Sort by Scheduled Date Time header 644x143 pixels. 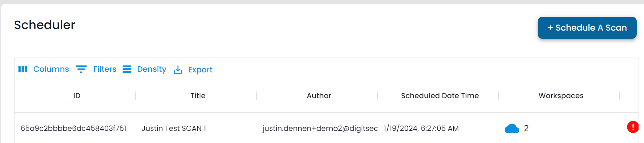coord(440,96)
